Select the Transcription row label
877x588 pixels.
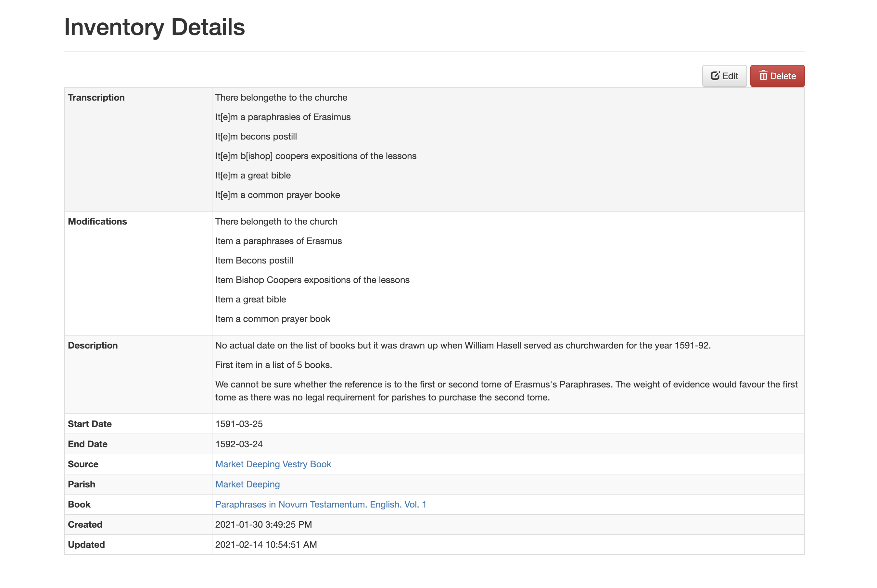pos(96,97)
